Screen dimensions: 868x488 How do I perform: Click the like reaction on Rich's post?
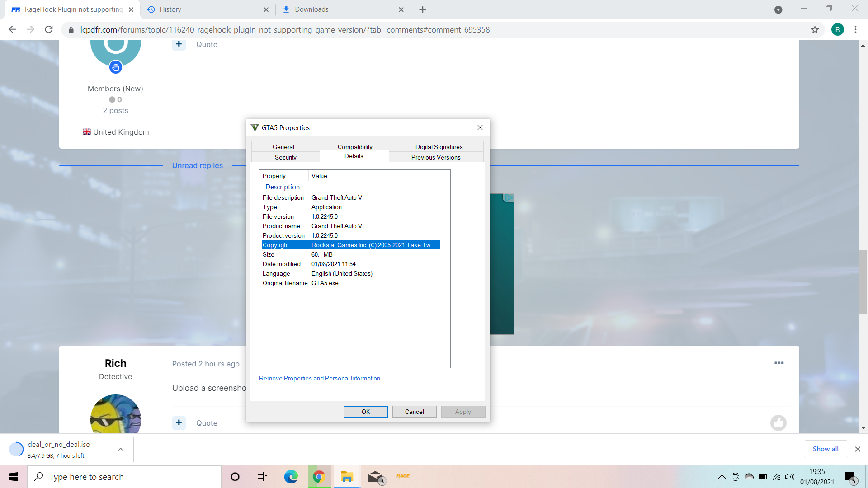[x=778, y=423]
